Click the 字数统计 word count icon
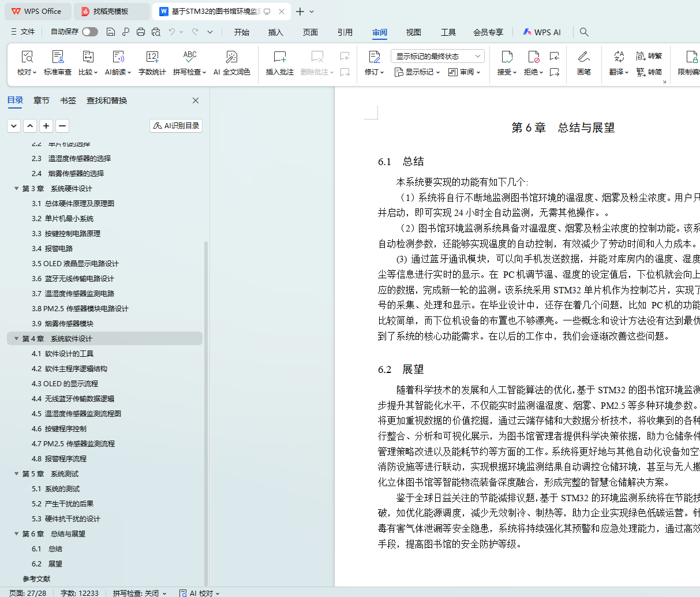The image size is (700, 597). pyautogui.click(x=152, y=57)
